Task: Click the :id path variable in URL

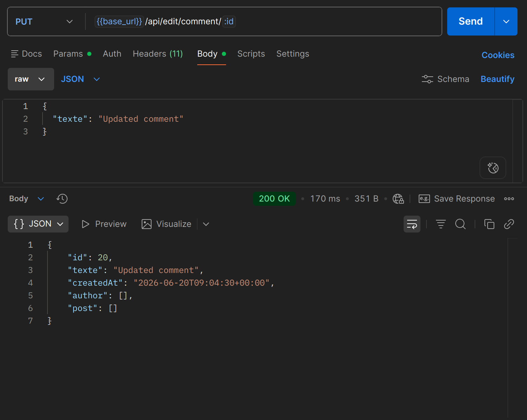Action: (229, 21)
